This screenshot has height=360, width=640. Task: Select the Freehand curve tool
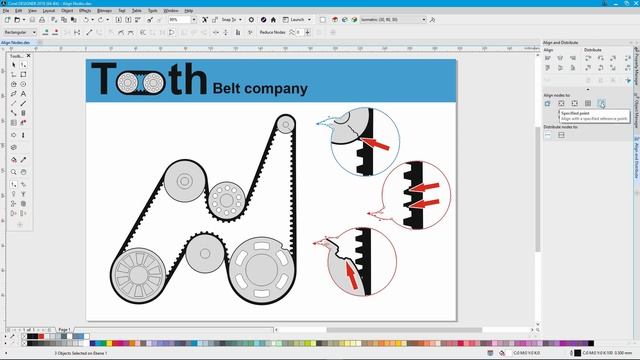[13, 94]
